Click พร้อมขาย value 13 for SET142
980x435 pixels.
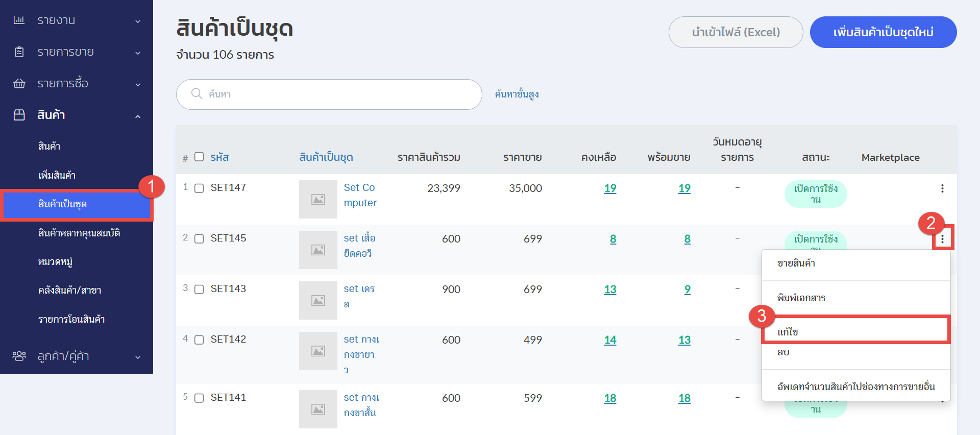pos(684,340)
